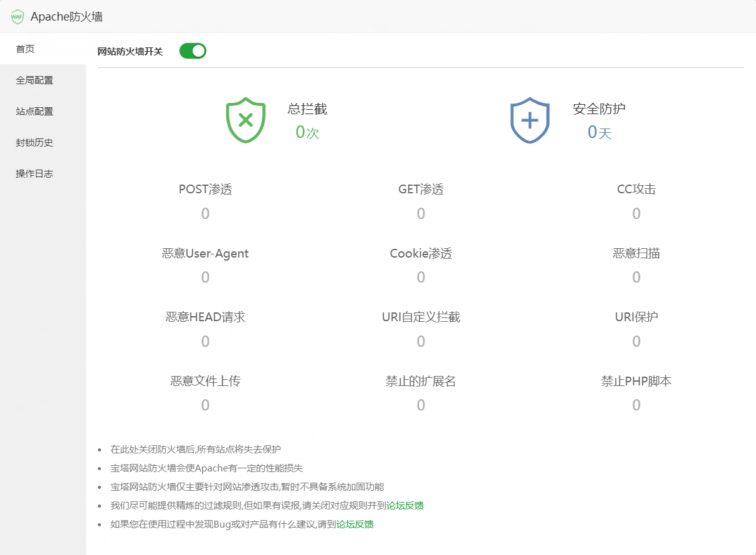
Task: Open the 封锁历史 tab
Action: (43, 142)
